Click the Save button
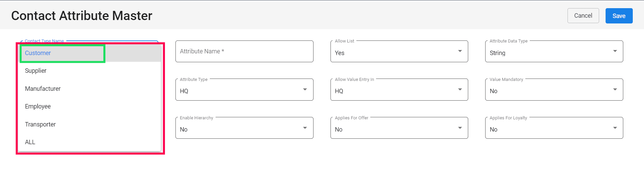The height and width of the screenshot is (187, 644). [619, 16]
